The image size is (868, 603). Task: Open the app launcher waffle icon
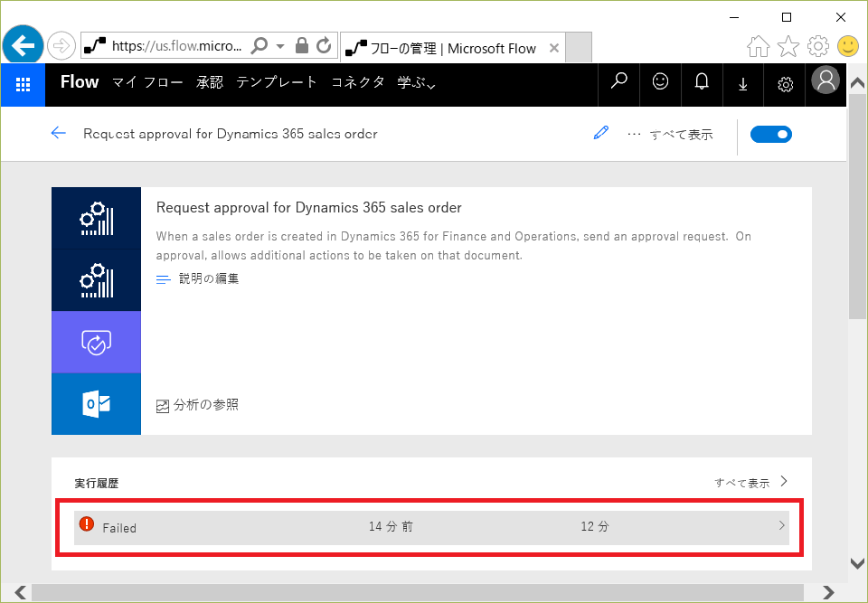pyautogui.click(x=23, y=85)
